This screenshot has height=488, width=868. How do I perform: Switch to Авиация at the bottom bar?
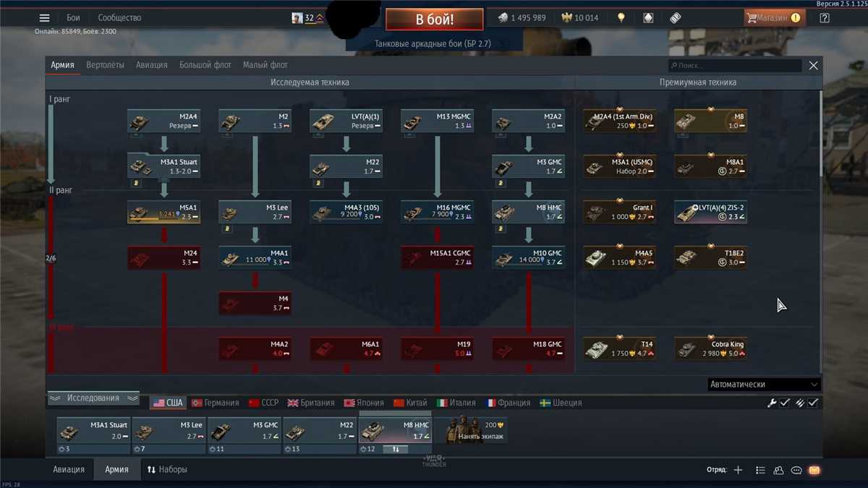point(69,469)
